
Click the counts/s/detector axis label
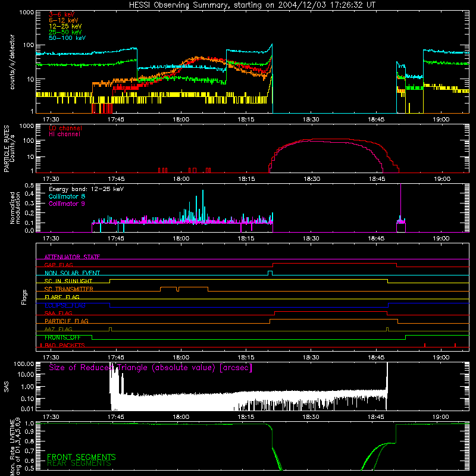click(x=12, y=62)
